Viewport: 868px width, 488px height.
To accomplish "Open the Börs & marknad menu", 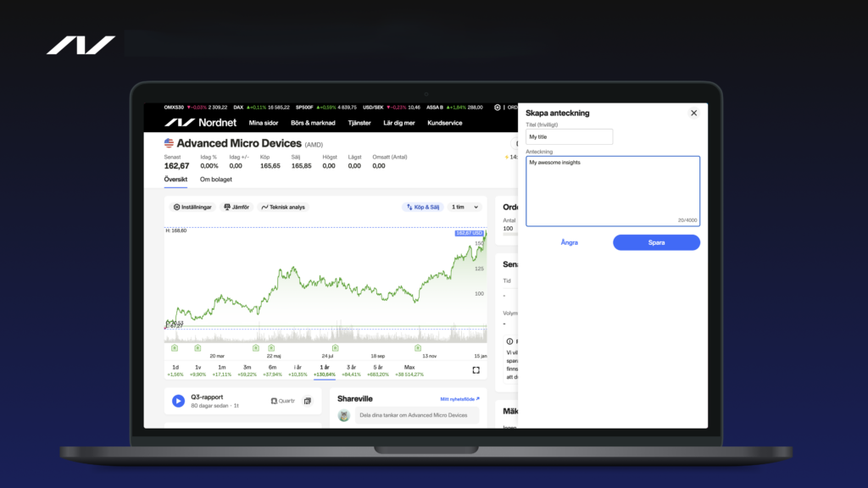I will pos(313,123).
